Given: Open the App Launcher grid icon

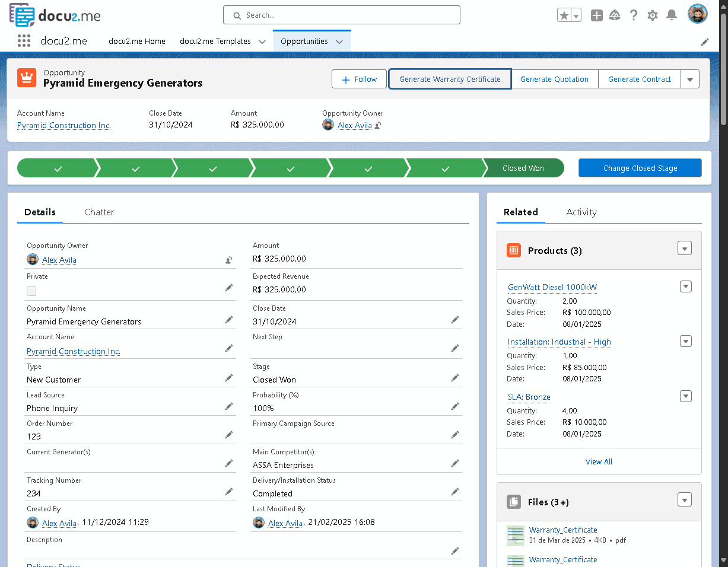Looking at the screenshot, I should coord(24,41).
